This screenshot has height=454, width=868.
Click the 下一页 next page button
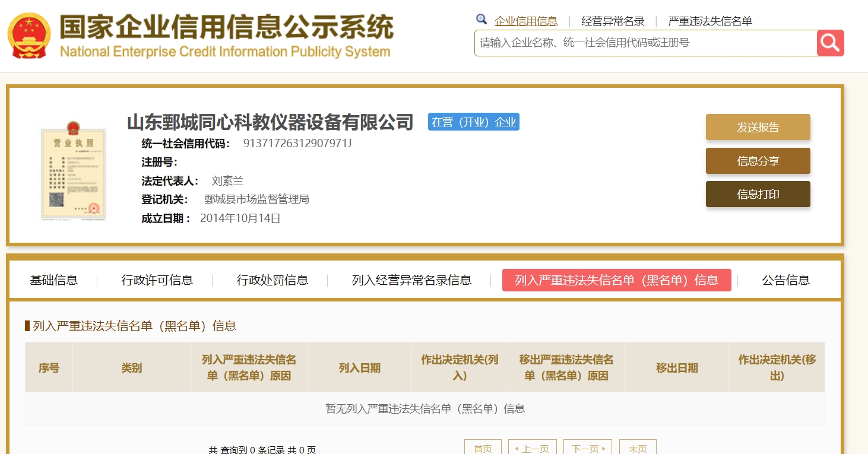coord(588,448)
